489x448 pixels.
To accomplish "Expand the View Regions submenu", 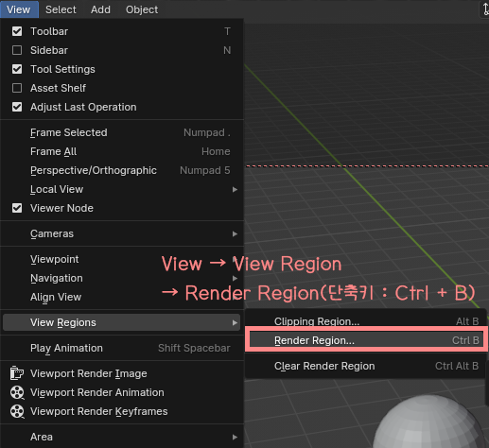I will tap(121, 322).
